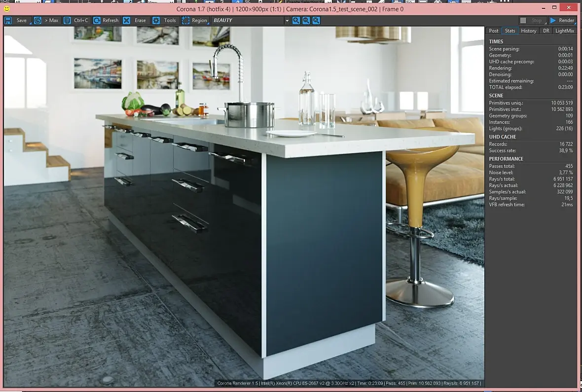This screenshot has height=392, width=582.
Task: Click the Erase icon
Action: (127, 20)
